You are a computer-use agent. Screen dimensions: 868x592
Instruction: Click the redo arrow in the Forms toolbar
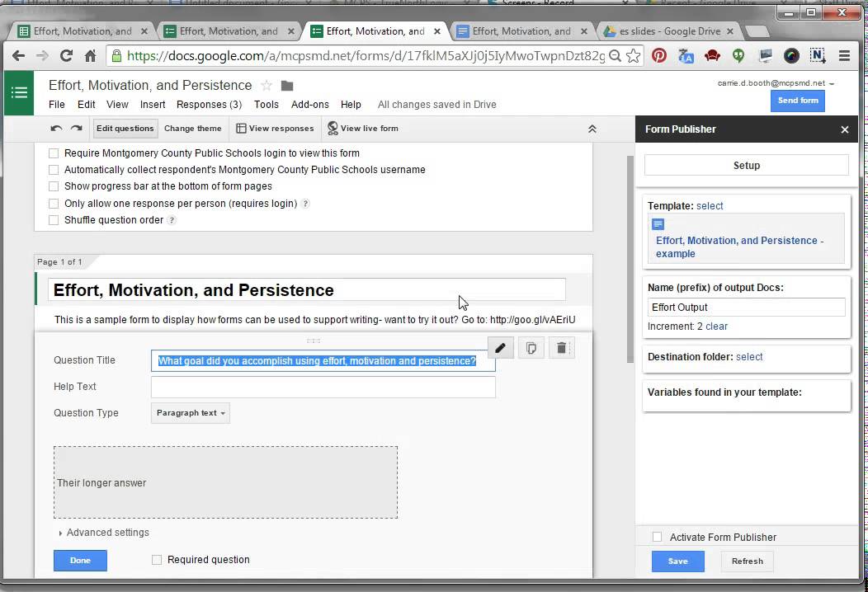[77, 129]
